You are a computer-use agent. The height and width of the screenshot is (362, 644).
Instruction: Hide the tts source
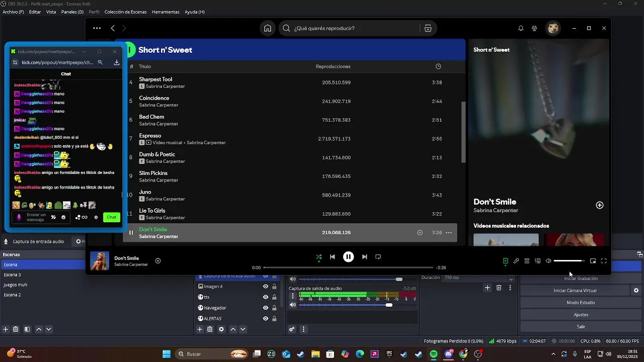(266, 297)
